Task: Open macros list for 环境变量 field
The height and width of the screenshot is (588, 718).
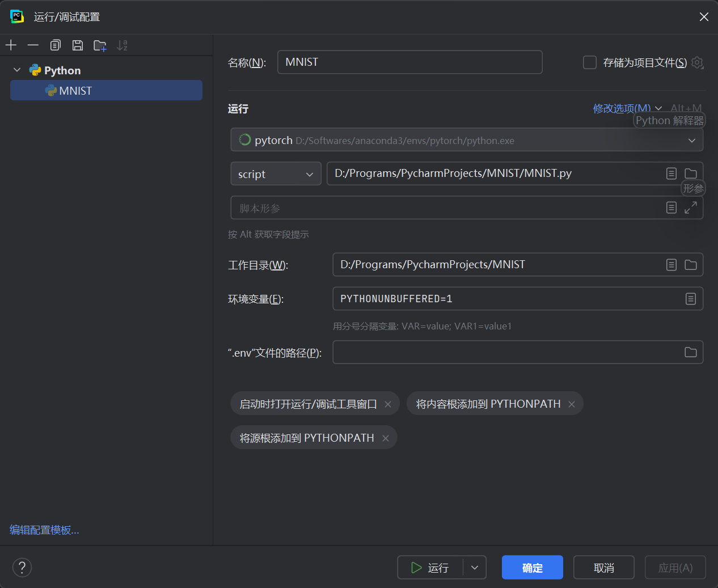Action: click(x=690, y=299)
